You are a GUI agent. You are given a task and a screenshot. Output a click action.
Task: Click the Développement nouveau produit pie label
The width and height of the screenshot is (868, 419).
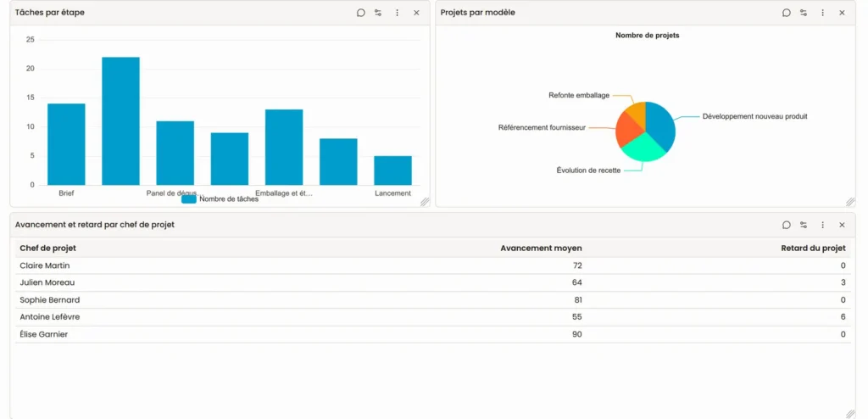[755, 116]
